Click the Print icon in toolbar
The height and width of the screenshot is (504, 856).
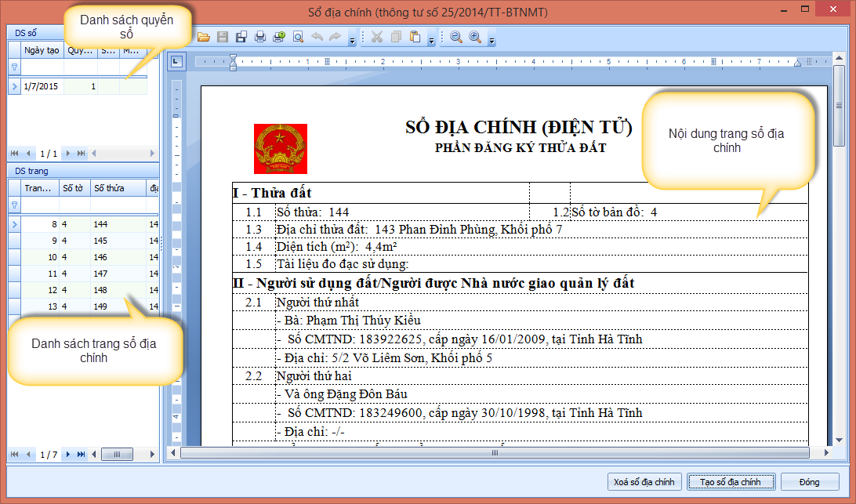point(260,37)
